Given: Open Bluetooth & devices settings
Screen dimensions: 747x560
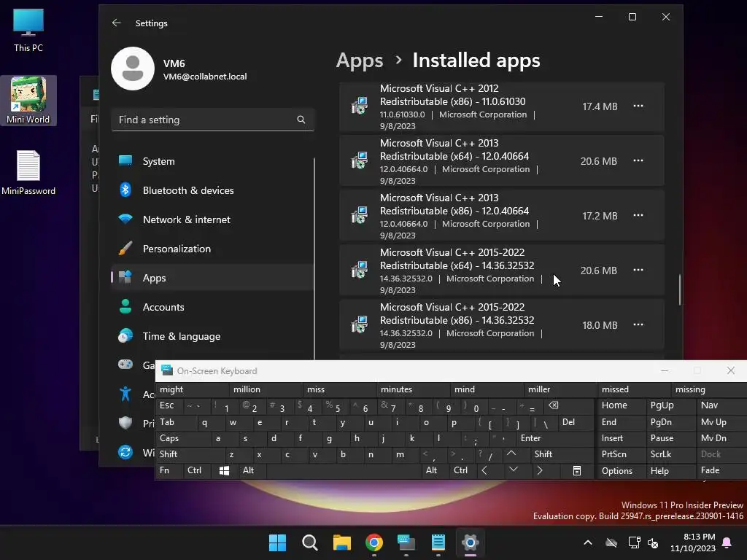Looking at the screenshot, I should click(x=212, y=190).
